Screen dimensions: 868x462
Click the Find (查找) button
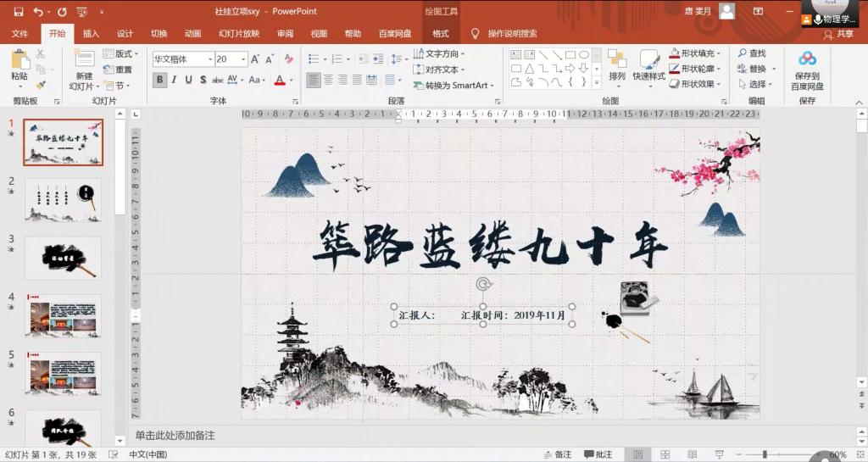[x=751, y=53]
